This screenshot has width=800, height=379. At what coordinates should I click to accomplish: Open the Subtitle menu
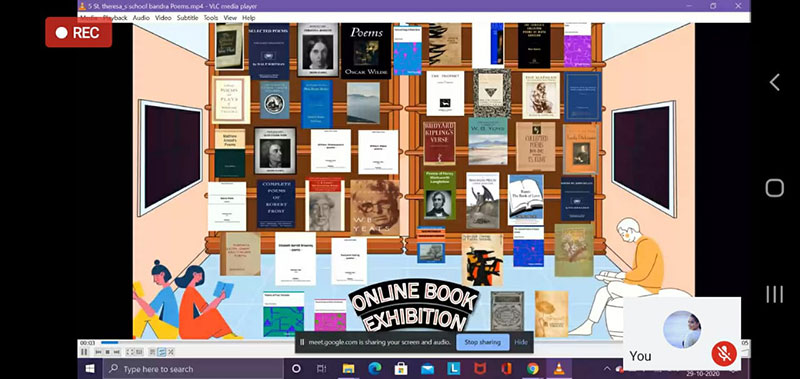[187, 18]
